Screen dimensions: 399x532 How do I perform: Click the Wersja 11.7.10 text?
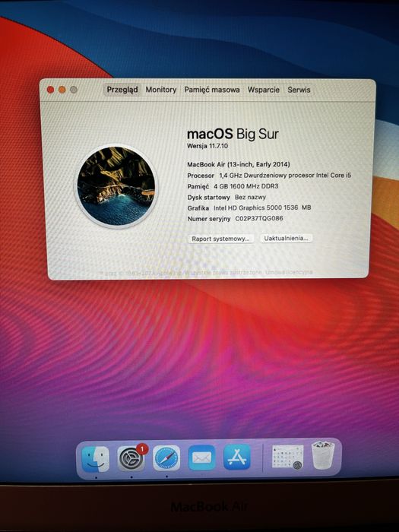207,146
